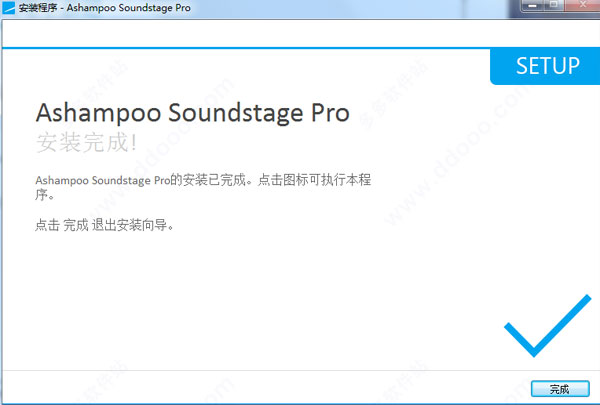Click the large blue checkmark icon
600x405 pixels.
click(548, 326)
